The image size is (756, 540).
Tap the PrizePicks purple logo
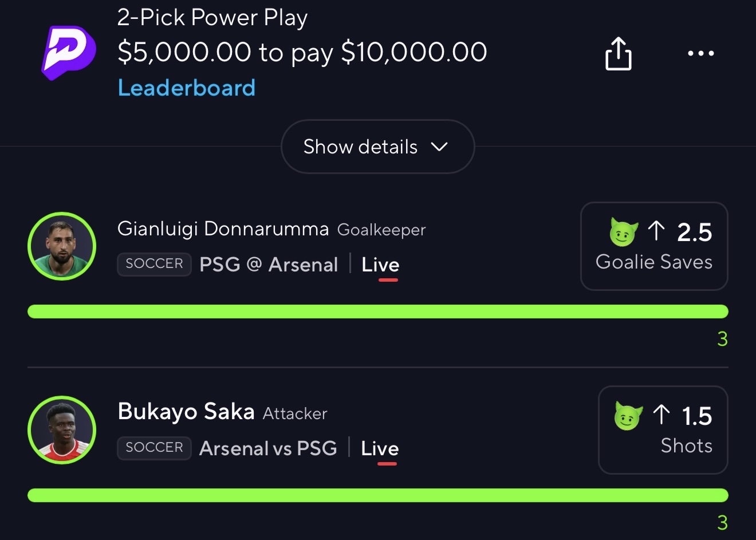click(x=69, y=52)
